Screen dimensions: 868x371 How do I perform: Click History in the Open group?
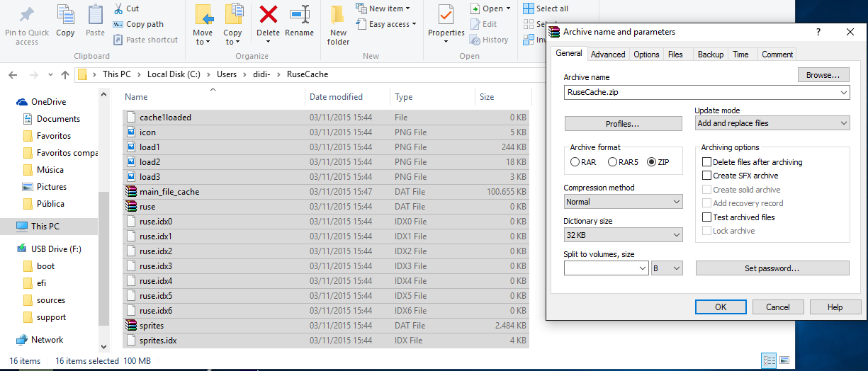pos(489,40)
